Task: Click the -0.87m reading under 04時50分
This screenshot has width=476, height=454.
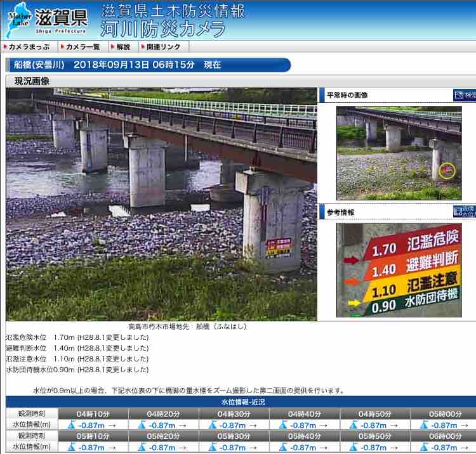Action: click(x=374, y=425)
